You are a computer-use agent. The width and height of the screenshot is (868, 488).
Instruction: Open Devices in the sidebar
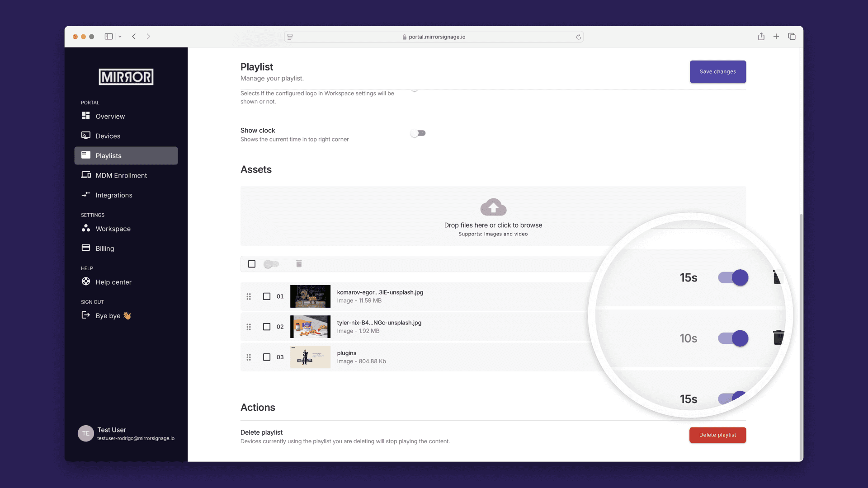(x=108, y=136)
